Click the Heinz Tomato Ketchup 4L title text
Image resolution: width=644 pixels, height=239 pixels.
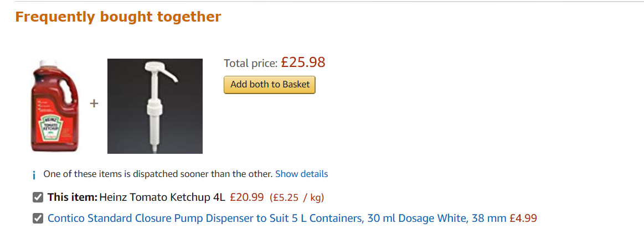(x=162, y=197)
